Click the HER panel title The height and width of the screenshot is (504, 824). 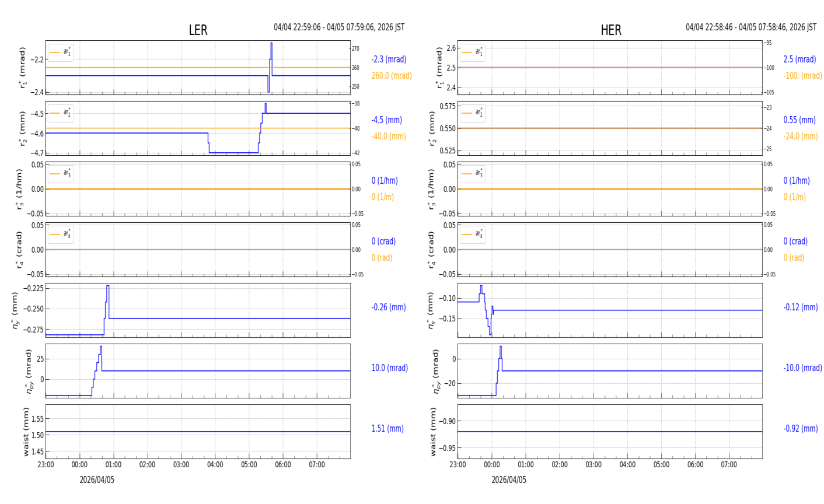click(611, 30)
